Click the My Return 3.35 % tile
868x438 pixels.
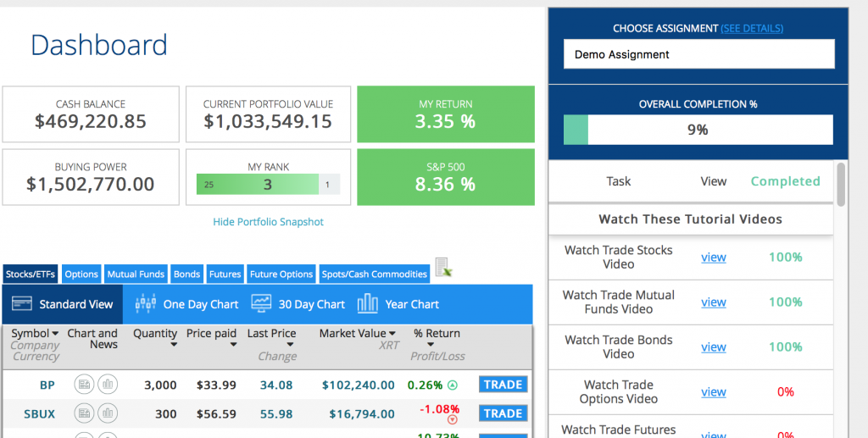tap(446, 114)
